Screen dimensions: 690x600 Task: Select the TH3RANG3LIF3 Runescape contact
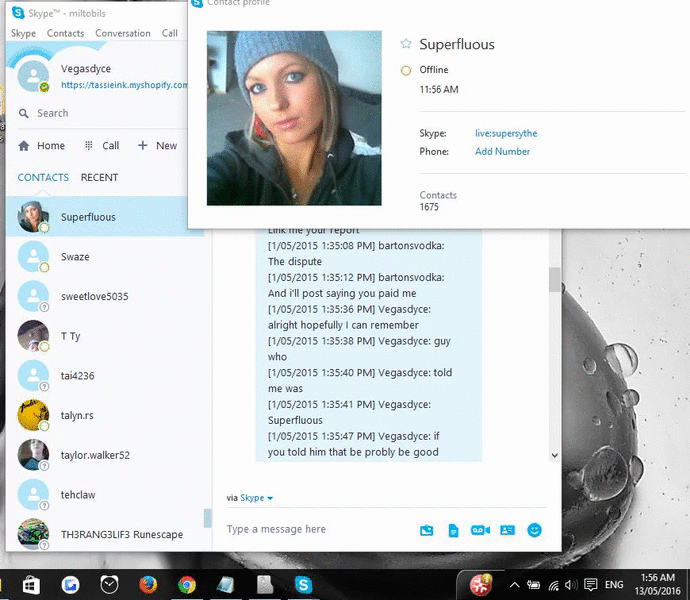(105, 533)
